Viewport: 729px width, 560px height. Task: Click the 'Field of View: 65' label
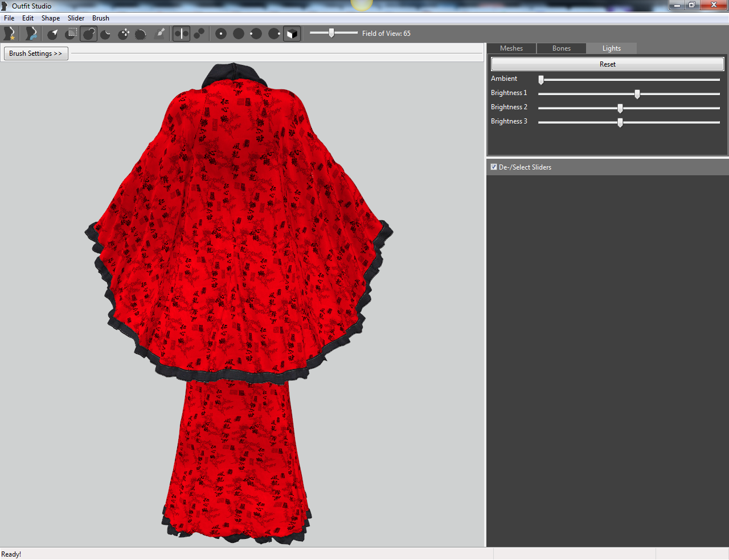386,34
